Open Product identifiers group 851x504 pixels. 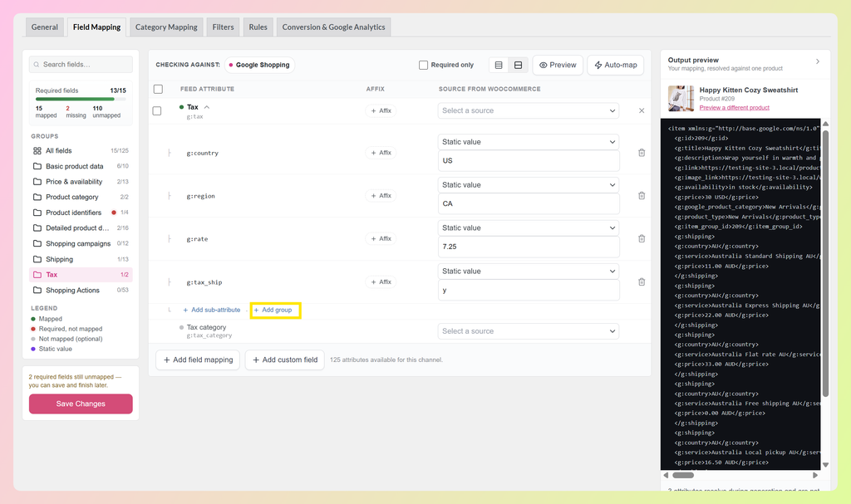[x=81, y=213]
